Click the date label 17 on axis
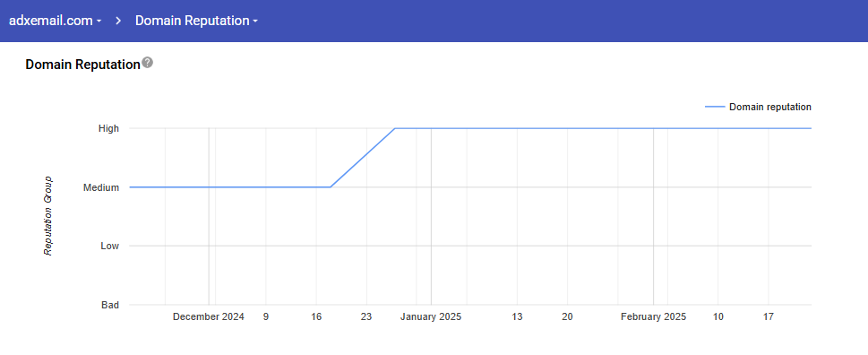The width and height of the screenshot is (868, 355). (769, 317)
